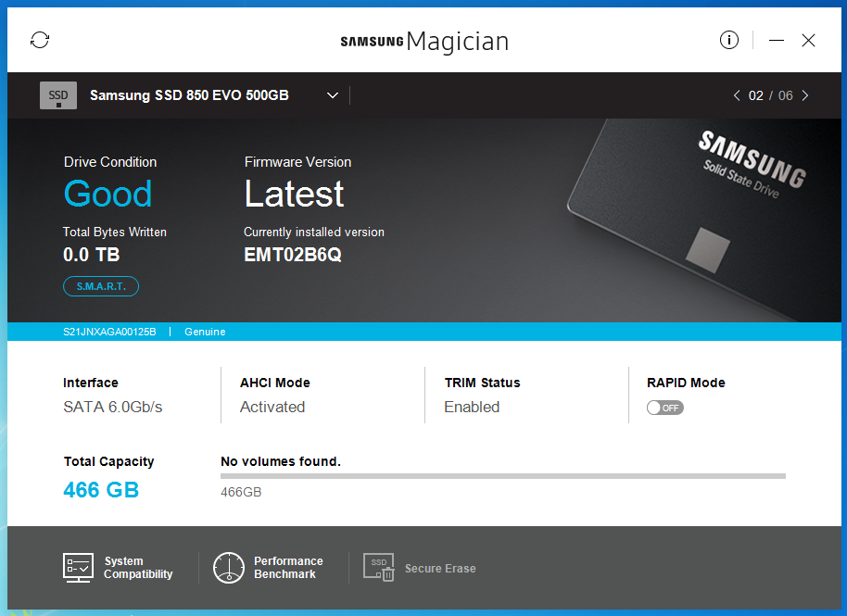The image size is (847, 616).
Task: Click TRIM Status Enabled value
Action: pyautogui.click(x=472, y=407)
